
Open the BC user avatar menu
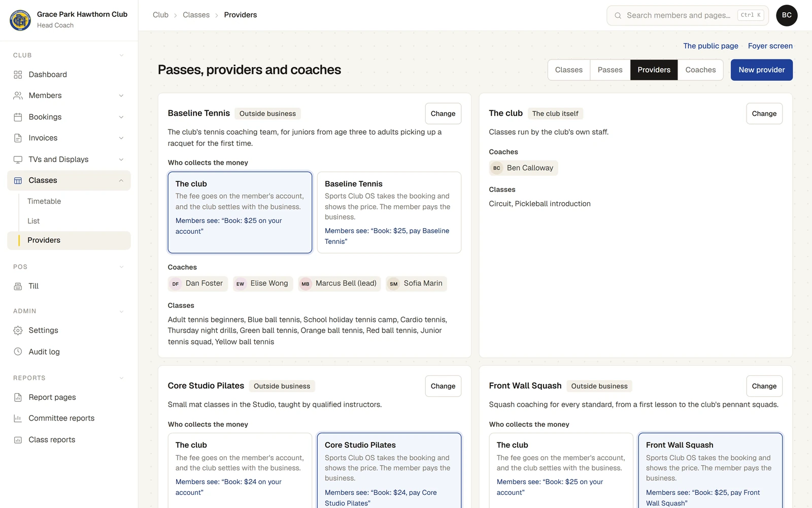coord(787,15)
